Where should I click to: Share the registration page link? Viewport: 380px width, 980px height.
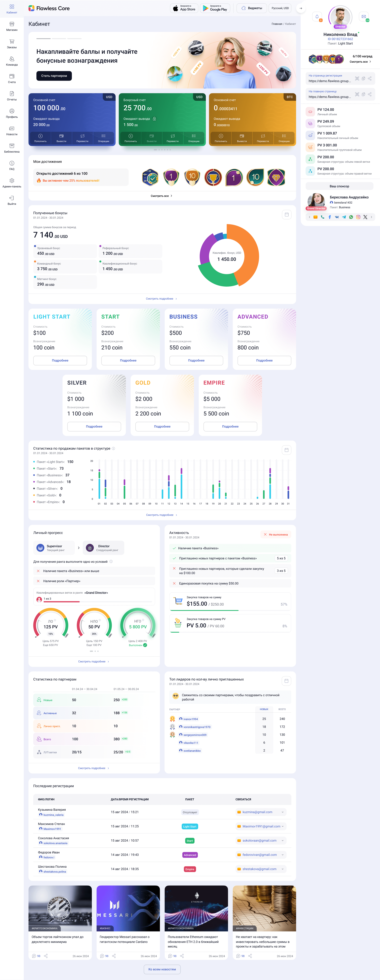(x=370, y=78)
